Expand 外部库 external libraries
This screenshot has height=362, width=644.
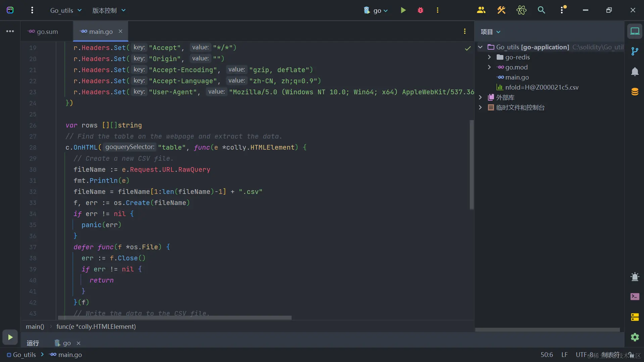tap(480, 97)
